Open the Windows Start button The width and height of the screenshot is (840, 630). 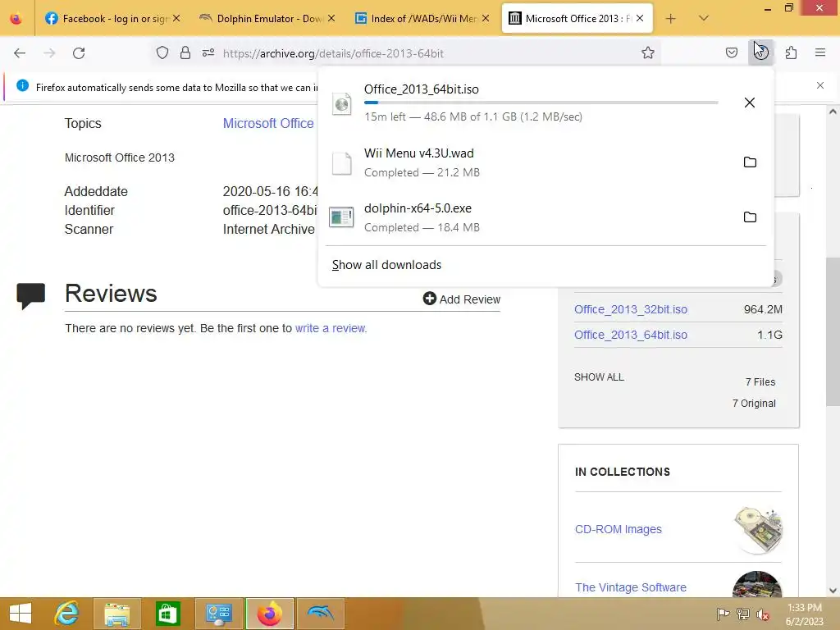[x=21, y=614]
